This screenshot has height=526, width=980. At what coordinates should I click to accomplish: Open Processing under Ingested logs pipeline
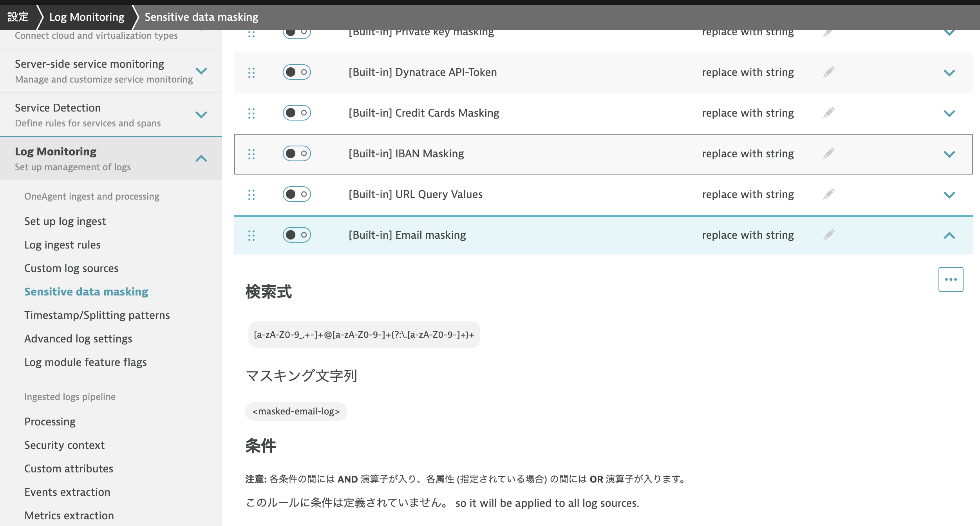[x=50, y=422]
